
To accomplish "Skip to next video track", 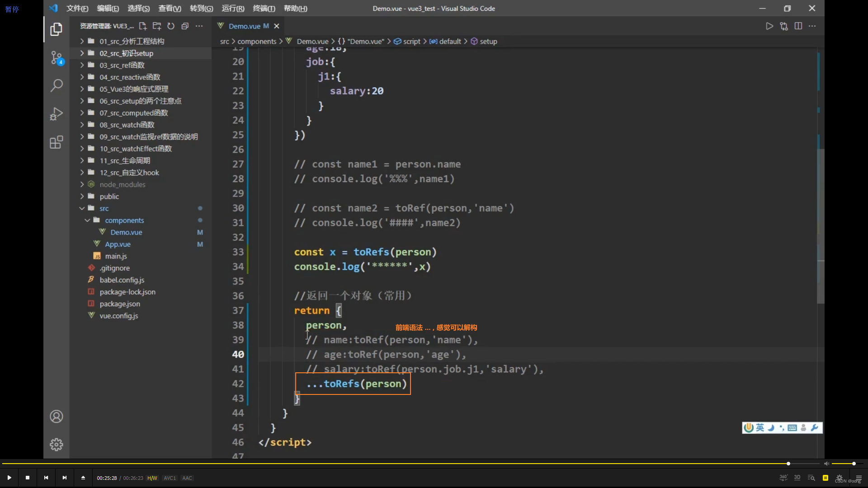I will (x=65, y=478).
